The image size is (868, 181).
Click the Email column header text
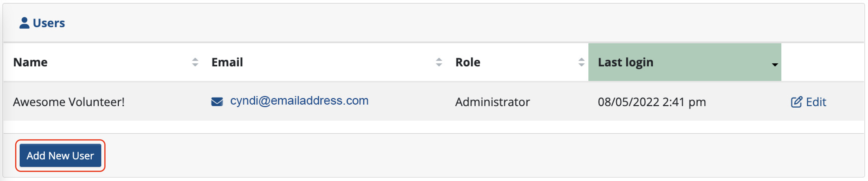coord(227,62)
